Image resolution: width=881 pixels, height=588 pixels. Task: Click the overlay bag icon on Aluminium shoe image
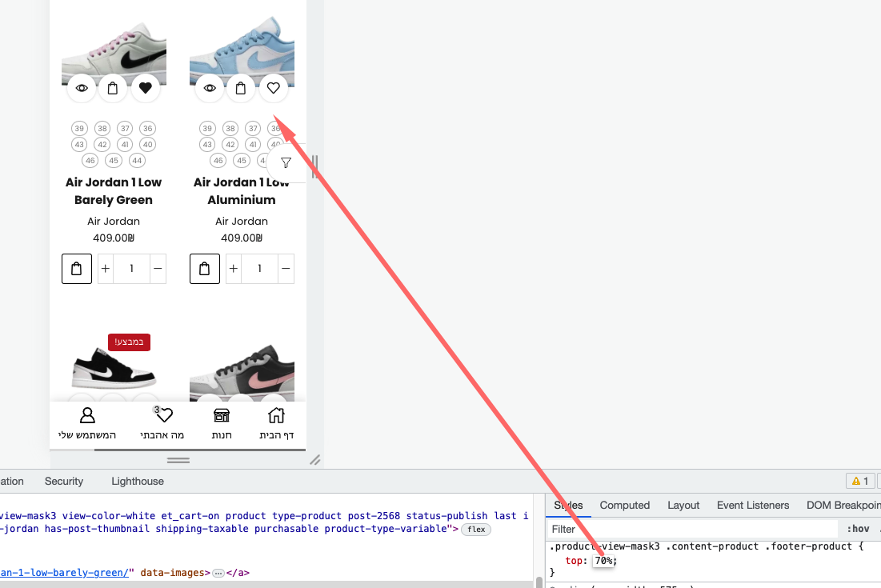coord(241,88)
